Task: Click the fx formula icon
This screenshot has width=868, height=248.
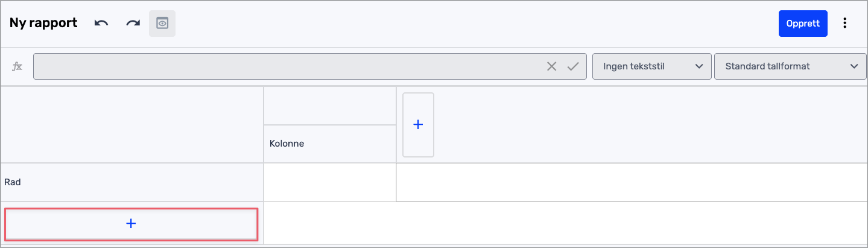Action: (17, 66)
